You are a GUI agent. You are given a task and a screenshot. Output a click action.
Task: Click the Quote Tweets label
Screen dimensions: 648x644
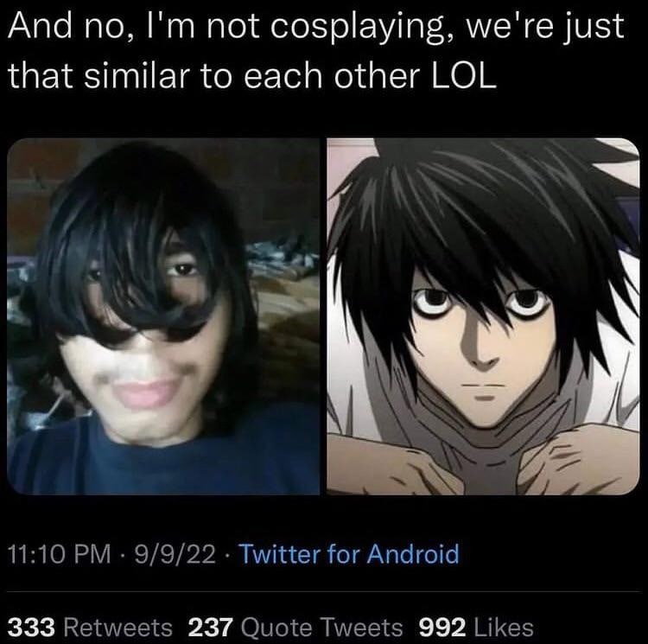pyautogui.click(x=322, y=628)
